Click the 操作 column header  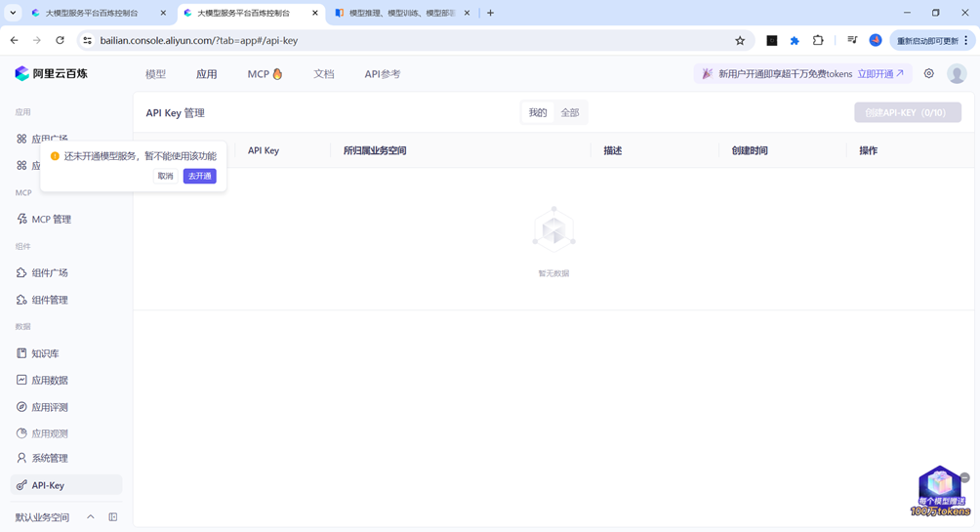coord(868,150)
